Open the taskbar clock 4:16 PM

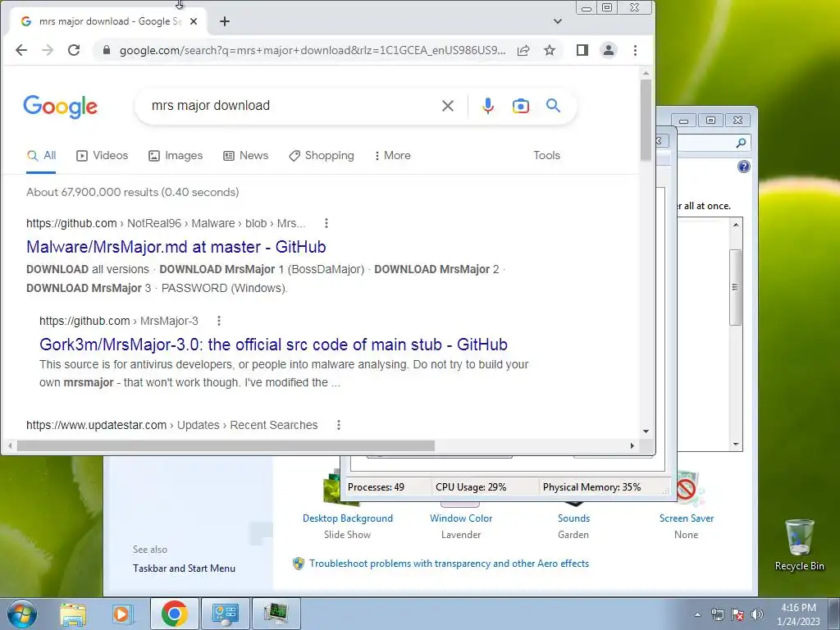click(798, 614)
